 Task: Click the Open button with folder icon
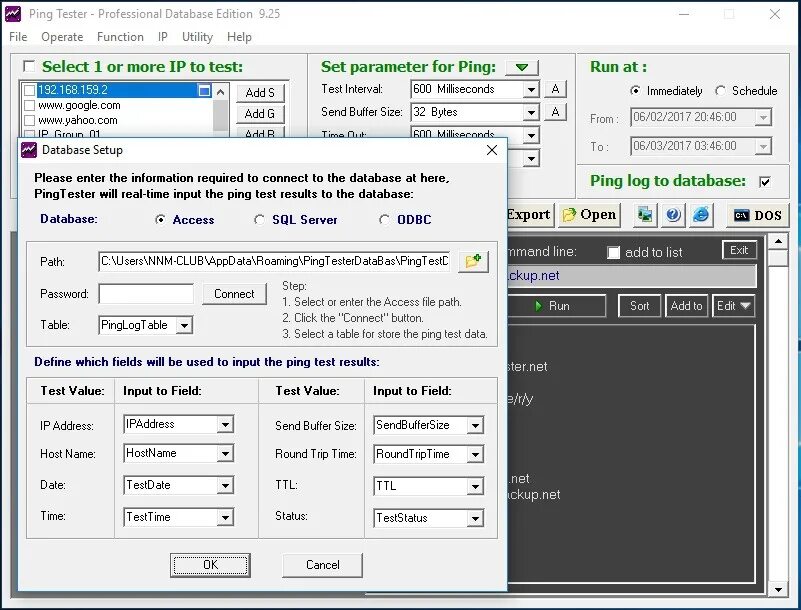point(589,215)
